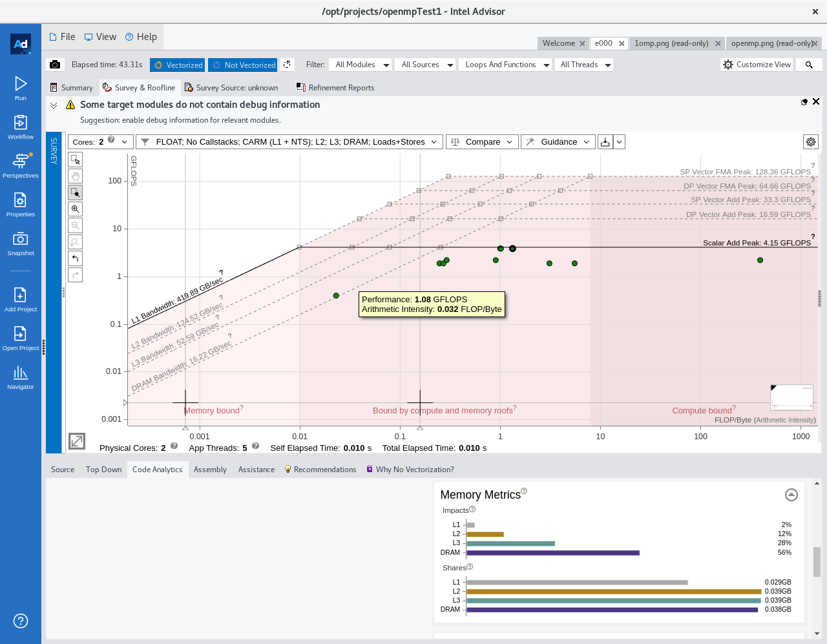The image size is (827, 644).
Task: Open the File menu
Action: coord(62,37)
